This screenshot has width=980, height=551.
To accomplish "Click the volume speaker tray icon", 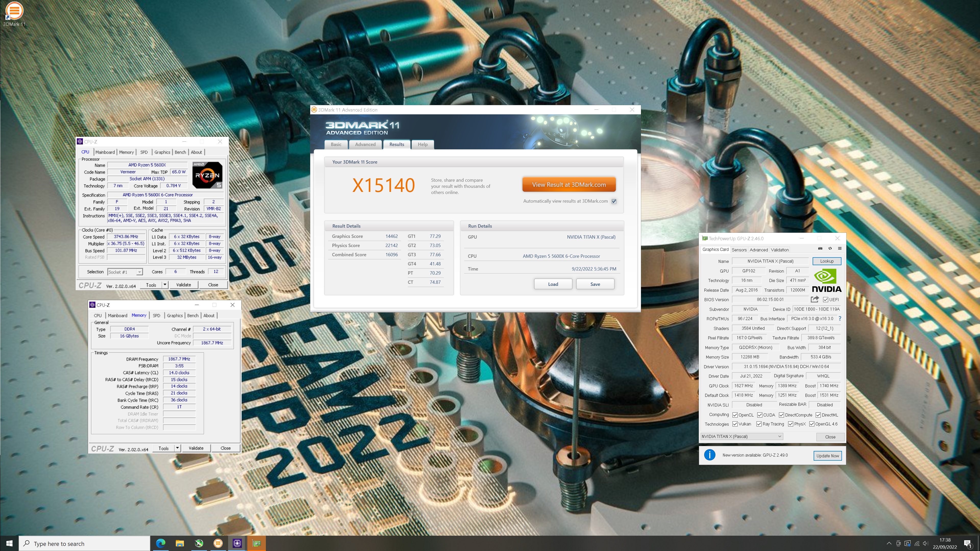I will [x=926, y=543].
